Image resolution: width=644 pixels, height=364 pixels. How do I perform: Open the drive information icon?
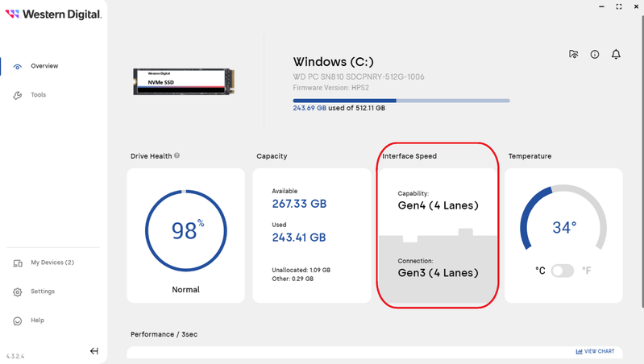[595, 55]
